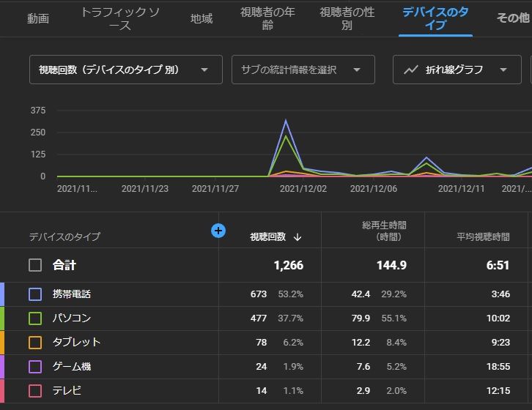Click the sort arrow next to 視聴回数
Image resolution: width=532 pixels, height=410 pixels.
point(298,236)
